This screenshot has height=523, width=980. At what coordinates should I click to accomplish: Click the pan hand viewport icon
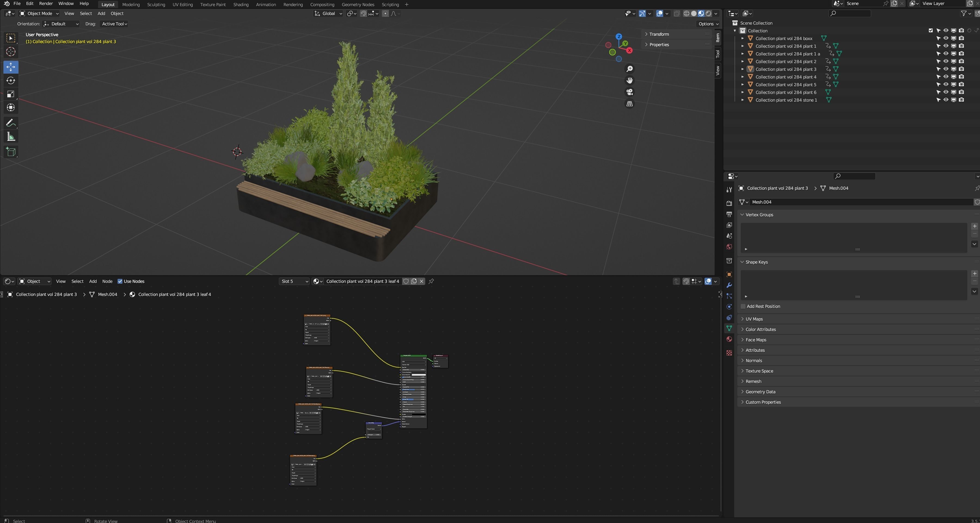pos(630,80)
